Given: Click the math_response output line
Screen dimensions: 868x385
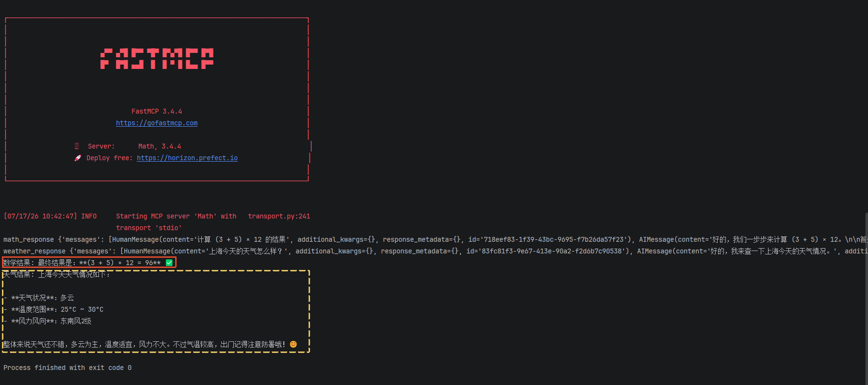Looking at the screenshot, I should click(435, 240).
